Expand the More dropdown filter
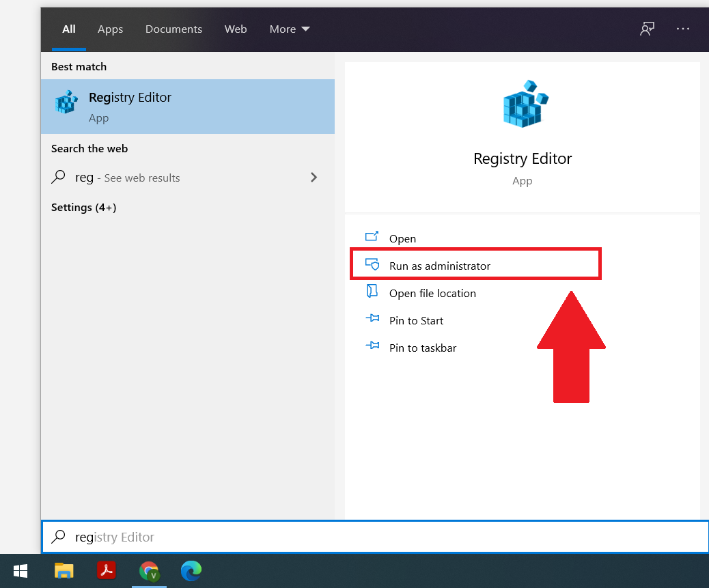This screenshot has width=709, height=588. (x=290, y=29)
